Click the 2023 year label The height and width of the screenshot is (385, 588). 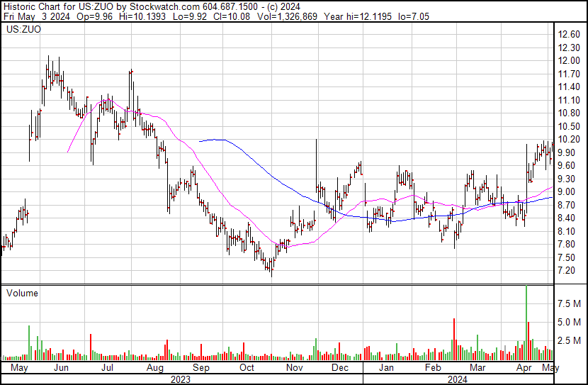click(x=181, y=379)
